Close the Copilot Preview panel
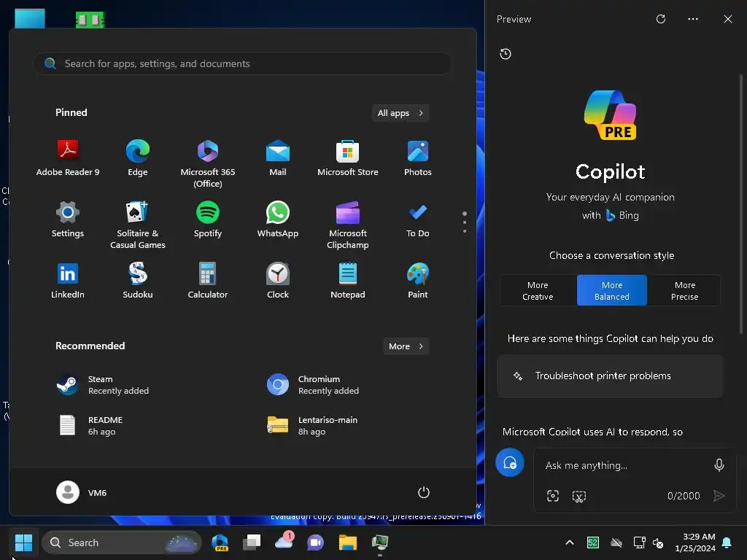Screen dimensions: 747x560 tap(727, 19)
